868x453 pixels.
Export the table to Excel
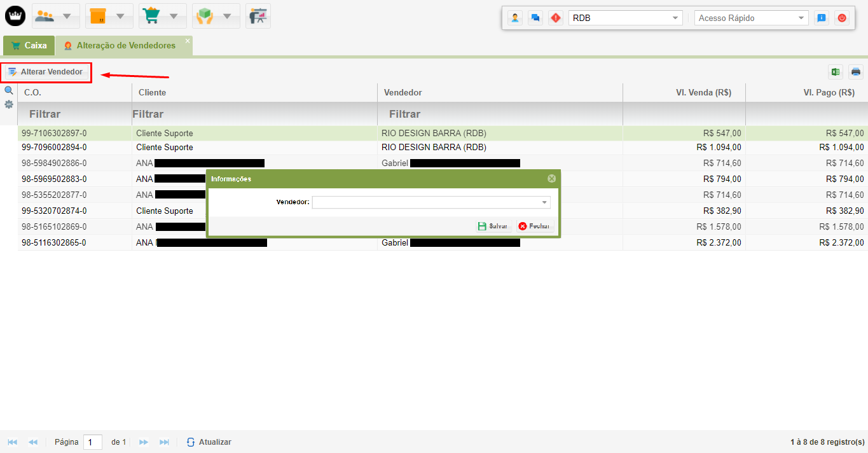click(x=836, y=72)
